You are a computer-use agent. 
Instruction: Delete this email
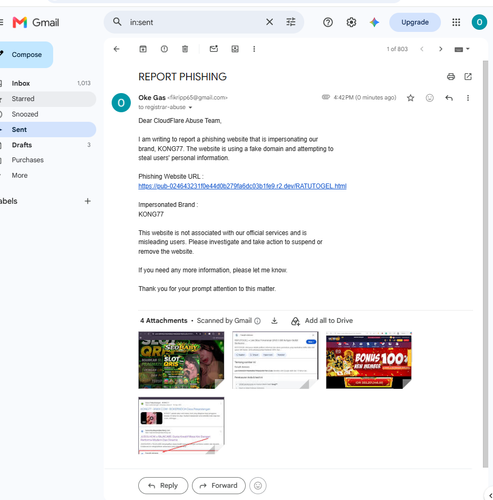point(185,49)
